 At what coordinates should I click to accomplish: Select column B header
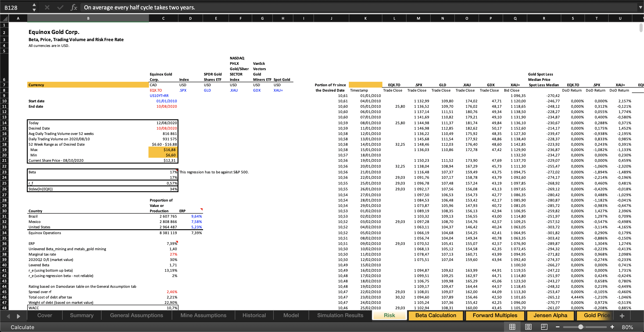(88, 18)
